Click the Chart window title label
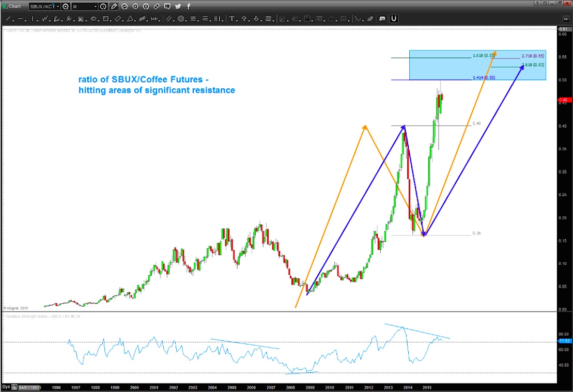The width and height of the screenshot is (573, 392). (15, 7)
